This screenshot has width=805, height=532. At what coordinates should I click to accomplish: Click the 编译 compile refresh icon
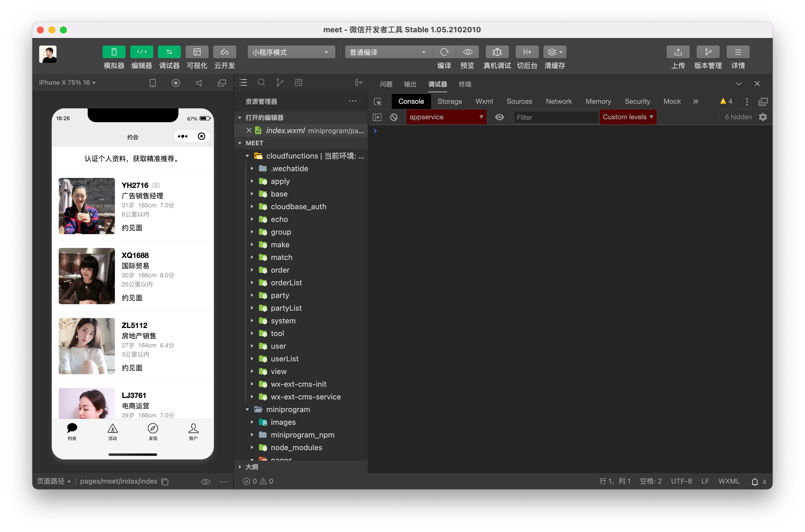[x=444, y=52]
